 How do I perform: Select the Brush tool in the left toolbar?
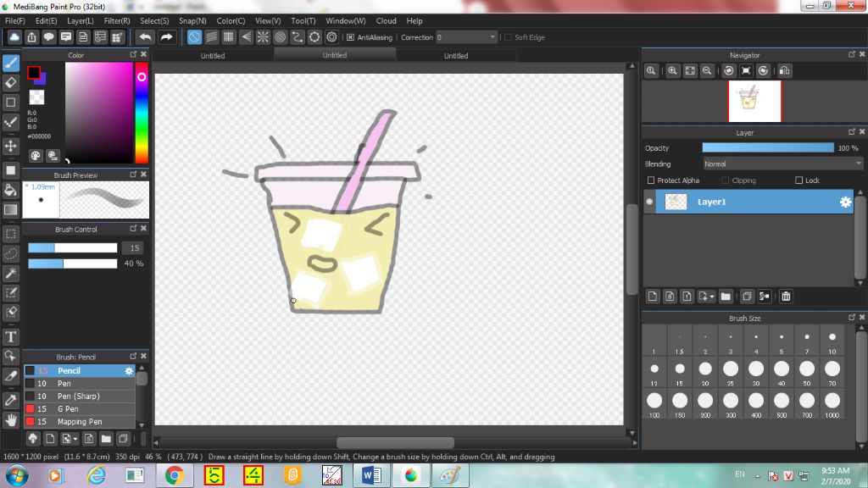[x=11, y=63]
